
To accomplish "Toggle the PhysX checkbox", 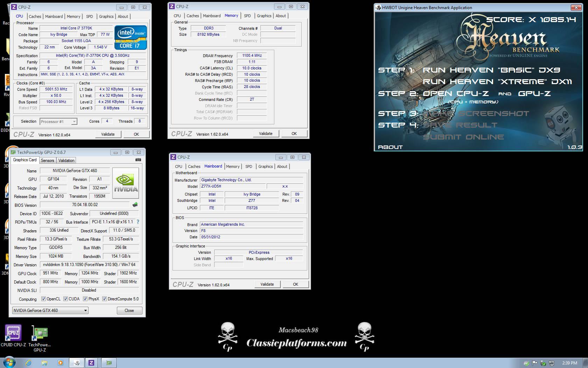I will click(x=85, y=299).
